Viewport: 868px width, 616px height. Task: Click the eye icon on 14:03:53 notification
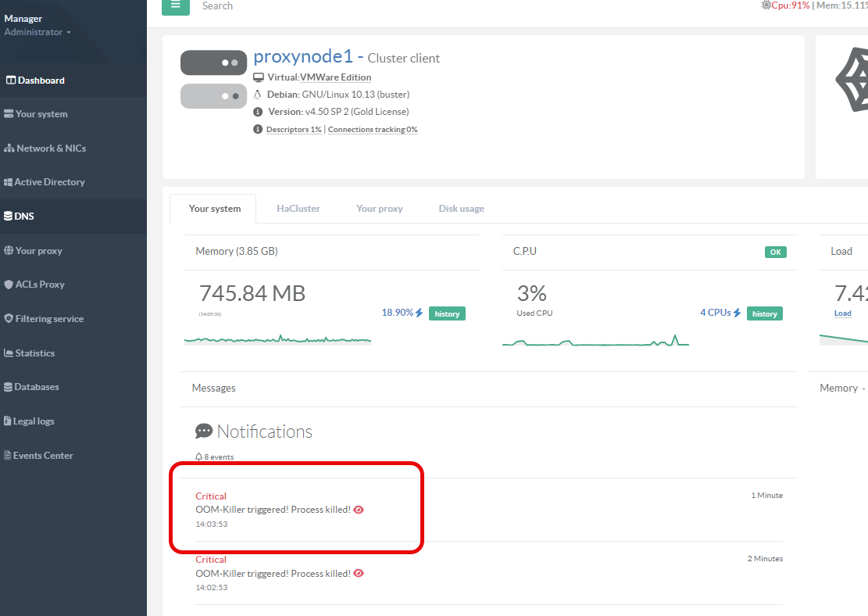(359, 510)
